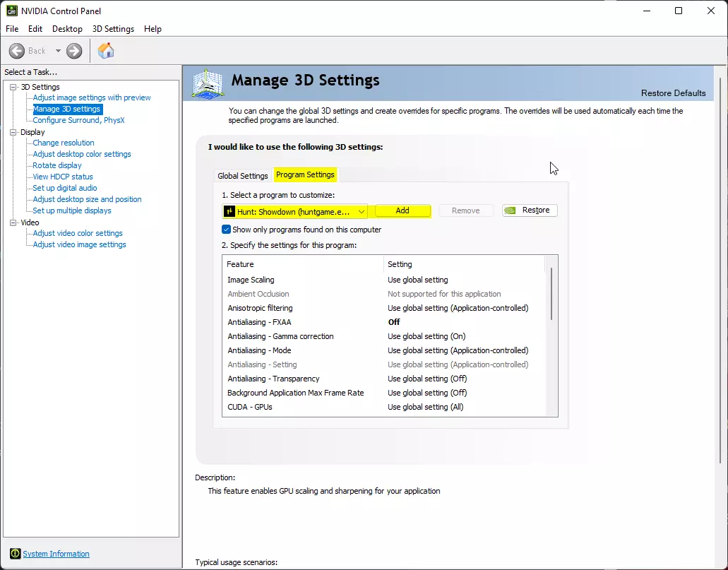Open the Desktop menu

click(67, 29)
